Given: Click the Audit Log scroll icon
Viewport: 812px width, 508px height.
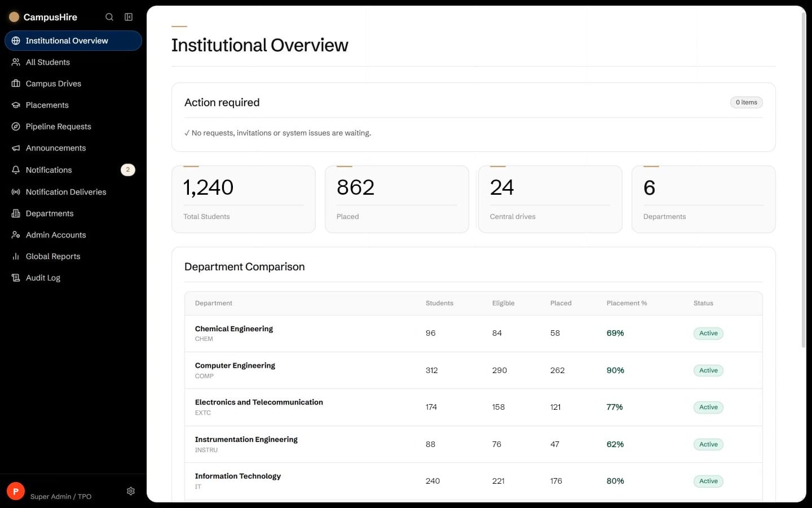Looking at the screenshot, I should [x=16, y=278].
